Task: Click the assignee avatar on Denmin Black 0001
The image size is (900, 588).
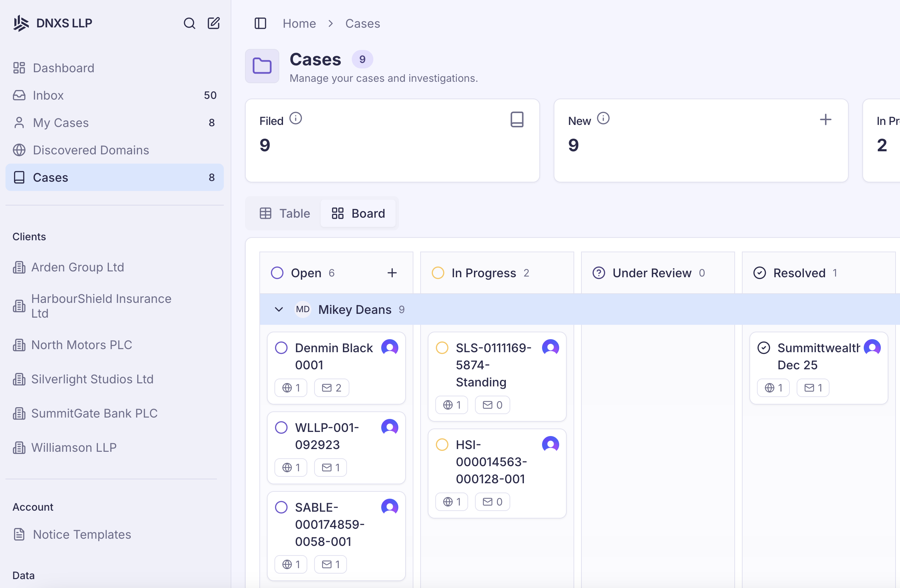Action: click(389, 347)
